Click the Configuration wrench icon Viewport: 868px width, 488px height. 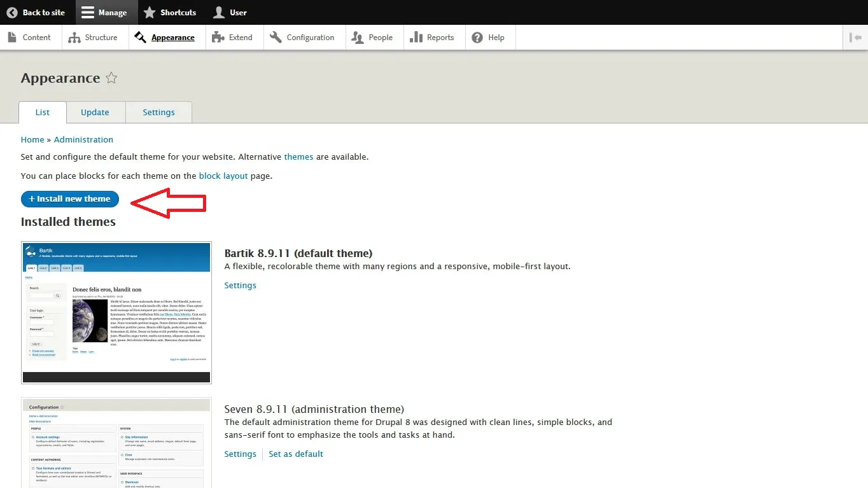pyautogui.click(x=276, y=38)
